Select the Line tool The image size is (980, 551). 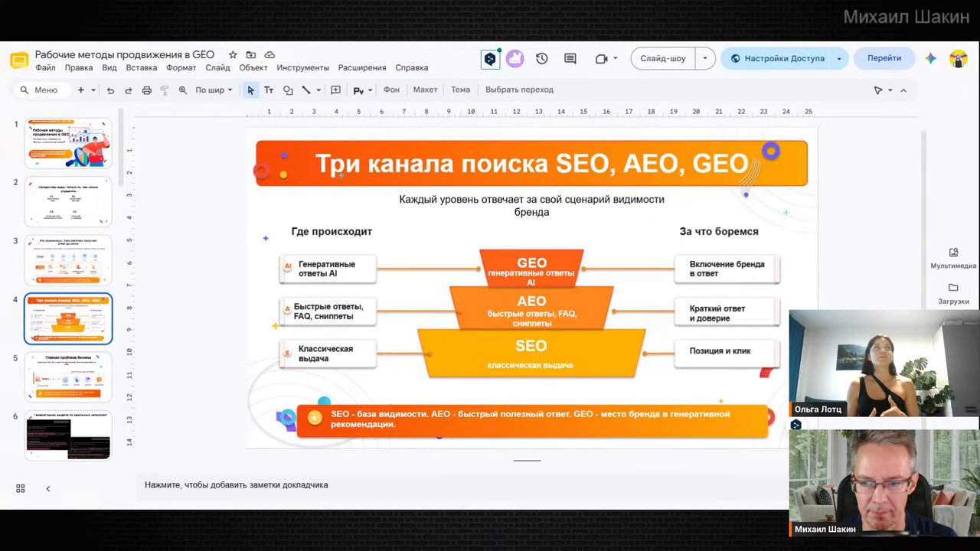click(x=306, y=90)
